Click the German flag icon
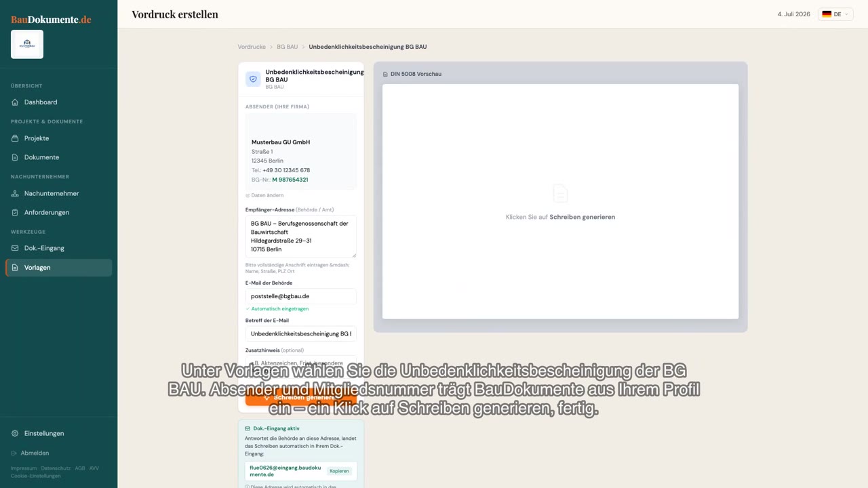Viewport: 868px width, 488px height. tap(827, 14)
